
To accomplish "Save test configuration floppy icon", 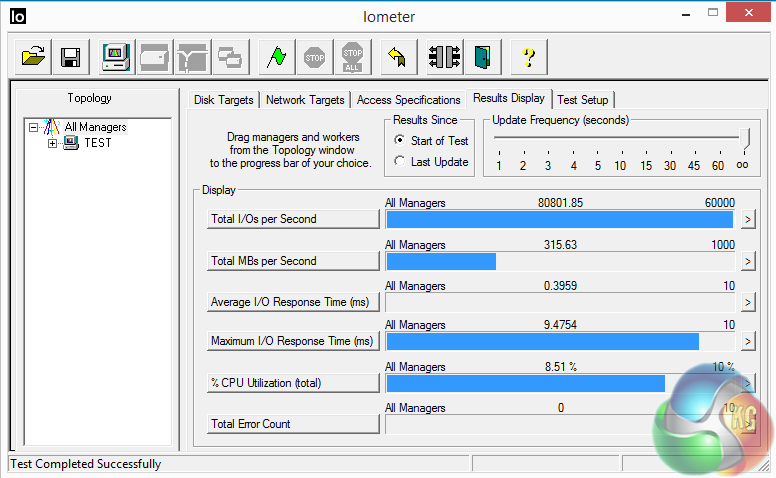I will 71,57.
